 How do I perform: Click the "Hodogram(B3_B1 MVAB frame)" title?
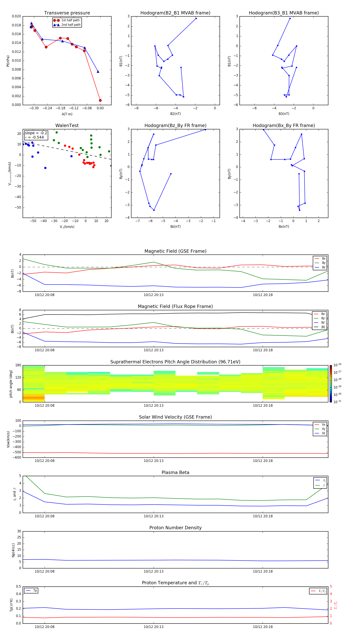284,13
